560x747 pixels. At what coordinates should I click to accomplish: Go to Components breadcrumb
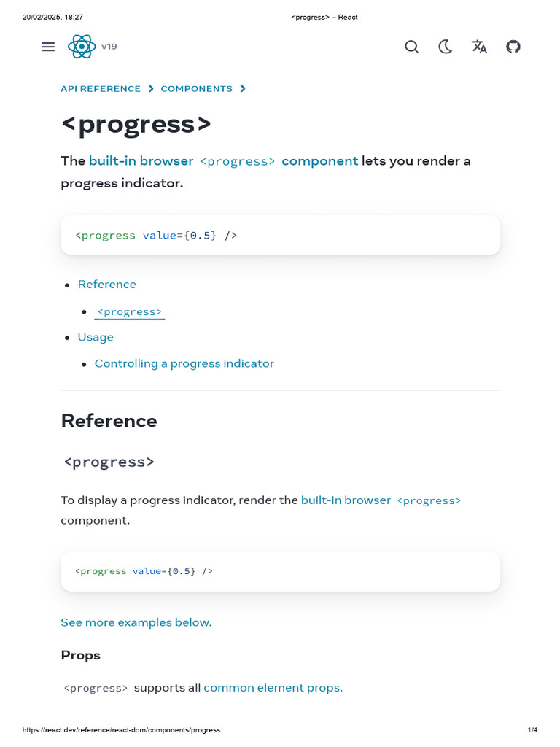[x=197, y=89]
